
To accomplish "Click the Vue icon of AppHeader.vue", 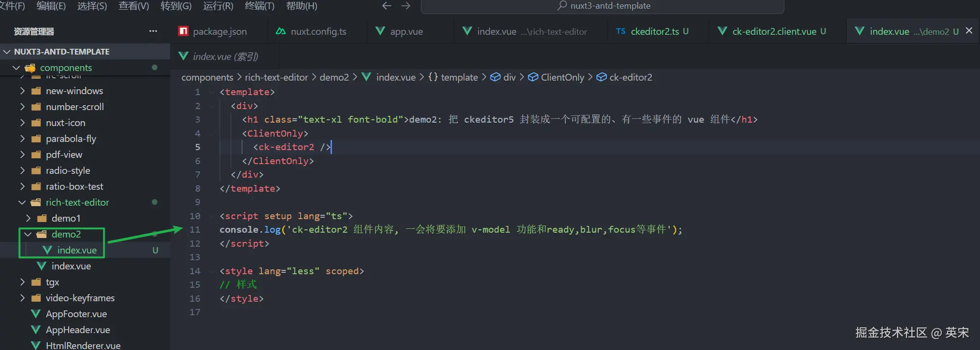I will pos(36,330).
